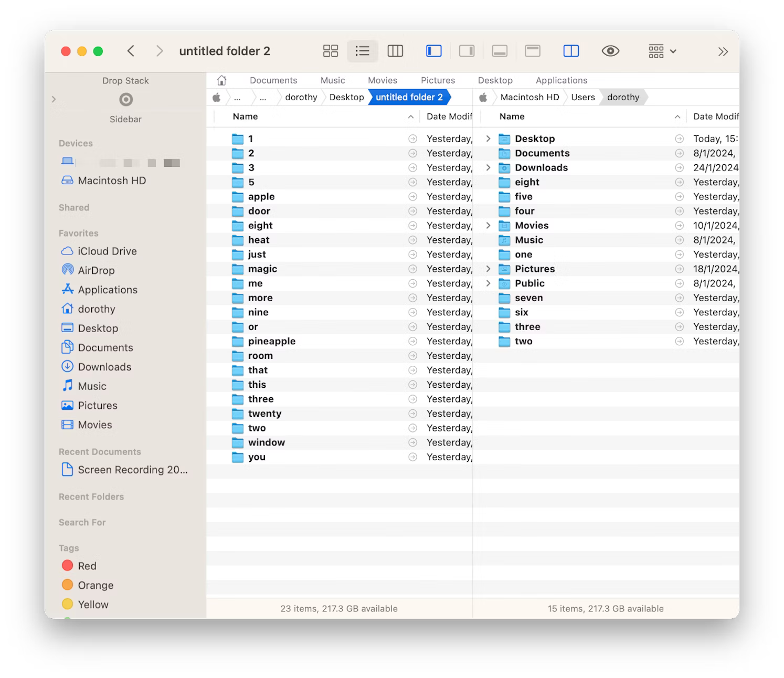Viewport: 784px width, 678px height.
Task: Select the list view icon
Action: coord(363,51)
